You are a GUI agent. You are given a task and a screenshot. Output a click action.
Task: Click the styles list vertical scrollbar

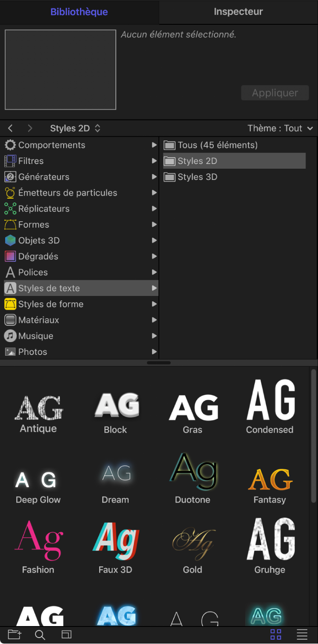pyautogui.click(x=314, y=436)
